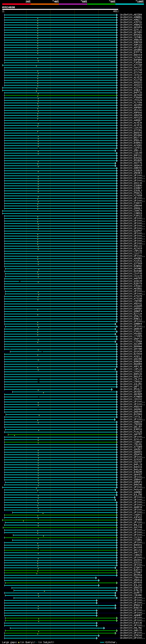Viewport: 146px width, 644px height.
Task: Select the red 20% identity legend segment
Action: 16,4
